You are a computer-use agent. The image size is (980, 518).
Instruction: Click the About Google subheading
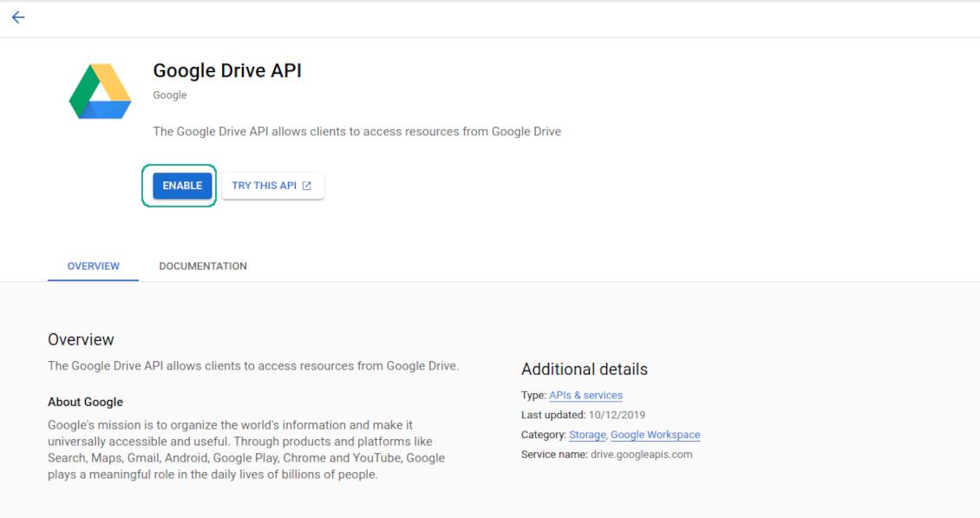click(x=85, y=402)
